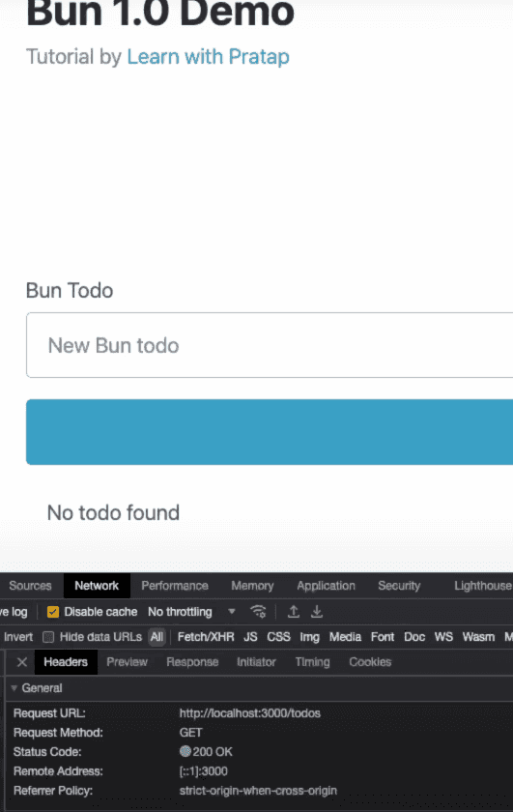This screenshot has width=513, height=812.
Task: Click the import HAR upload icon
Action: [x=294, y=612]
